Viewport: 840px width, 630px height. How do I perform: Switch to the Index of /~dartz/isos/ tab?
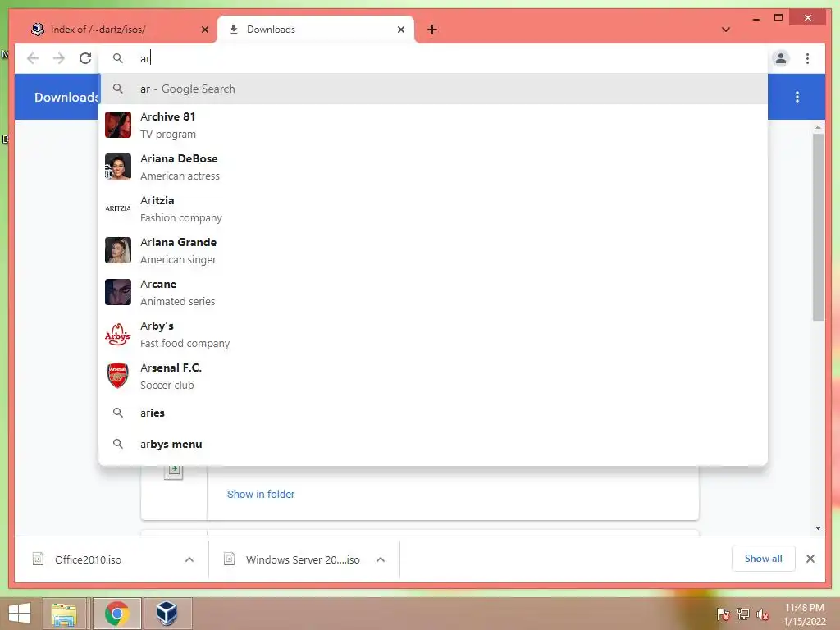[x=114, y=30]
